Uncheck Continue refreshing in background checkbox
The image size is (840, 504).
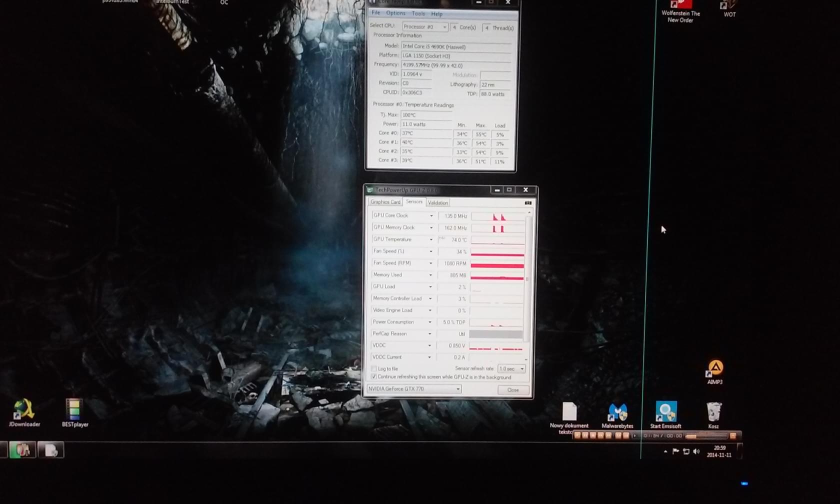[x=373, y=376]
